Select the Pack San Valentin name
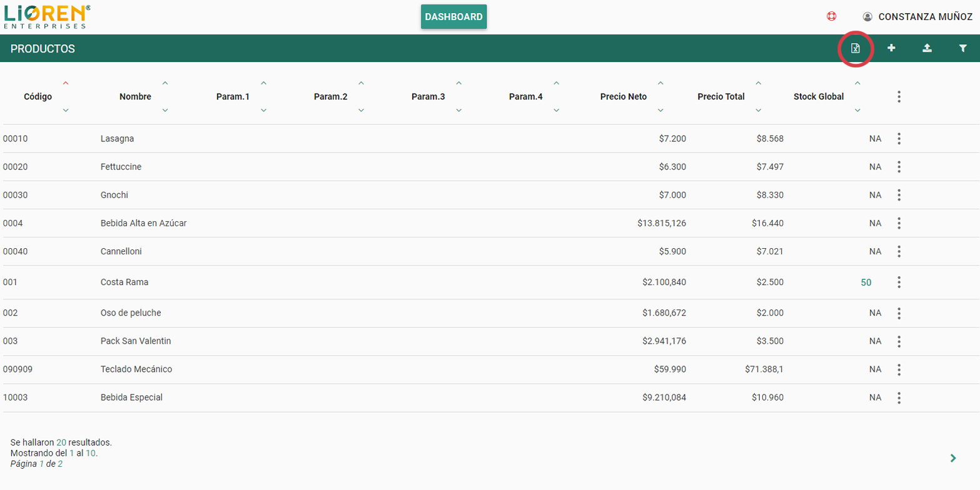Viewport: 980px width, 490px height. tap(136, 341)
